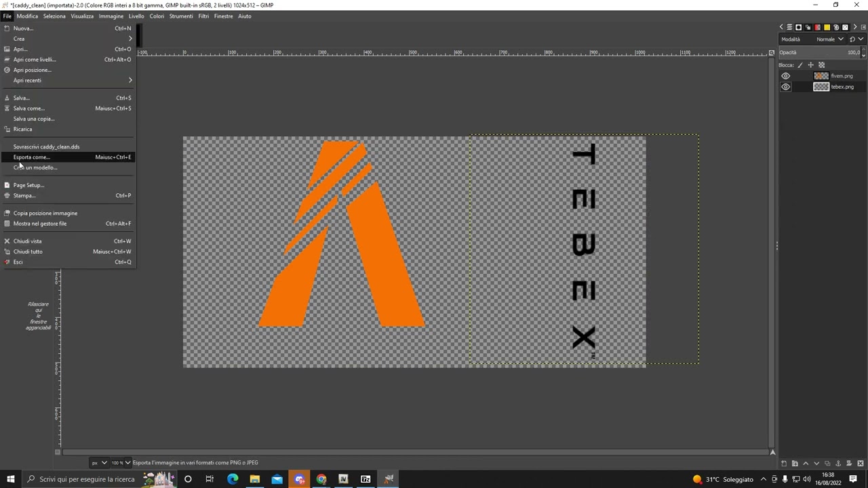This screenshot has width=868, height=488.
Task: Open the Palettes dock tab
Action: [x=836, y=27]
